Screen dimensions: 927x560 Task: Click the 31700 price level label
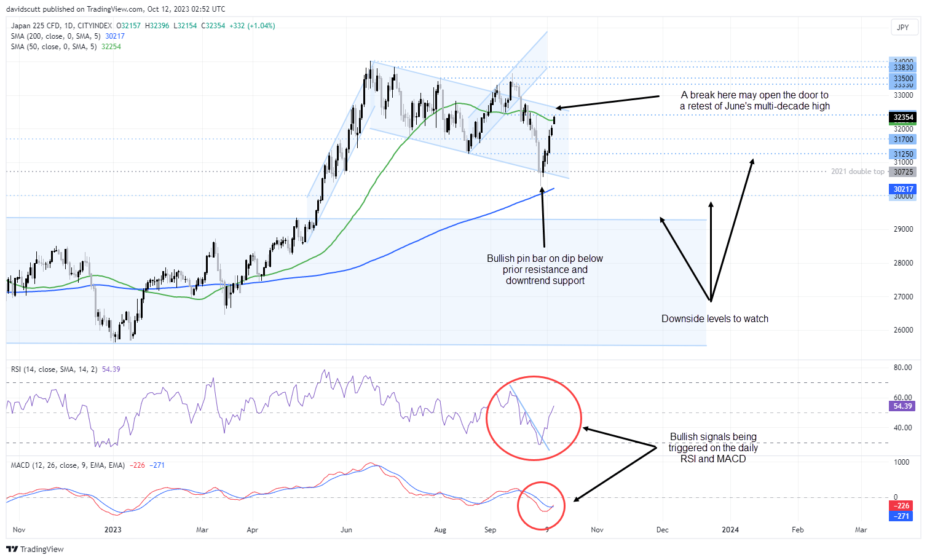903,140
